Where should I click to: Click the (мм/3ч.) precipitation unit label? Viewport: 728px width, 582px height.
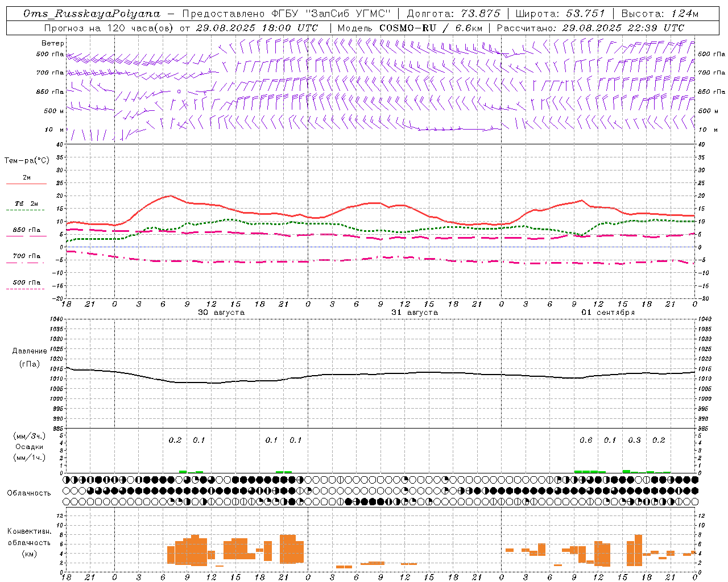(x=29, y=436)
